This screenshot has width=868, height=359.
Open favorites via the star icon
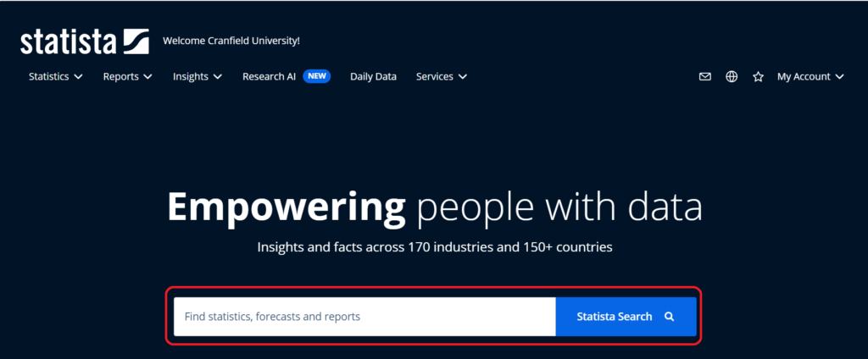click(758, 77)
